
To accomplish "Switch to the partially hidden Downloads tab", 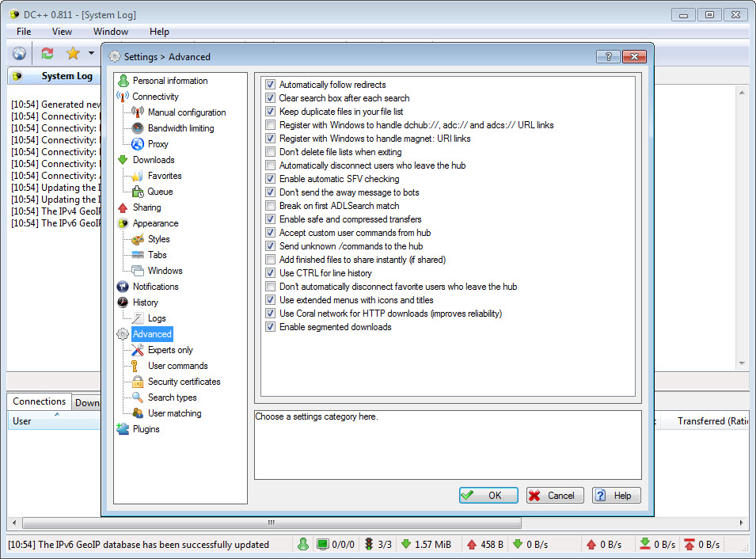I will 87,403.
